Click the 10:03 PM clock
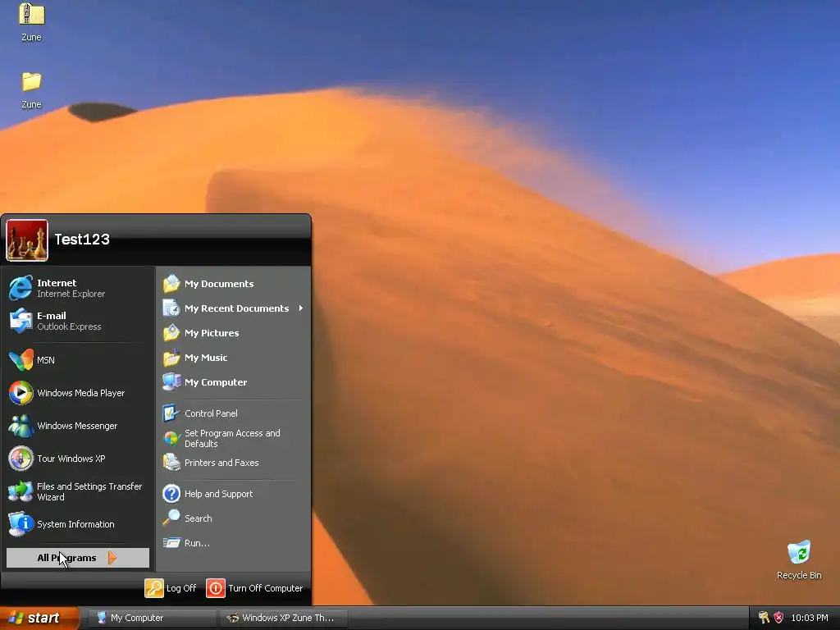 point(810,618)
